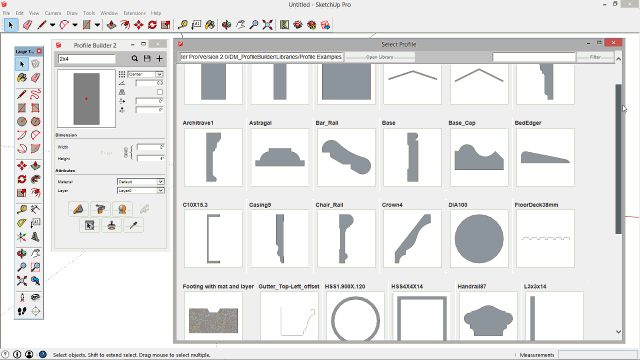Screen dimensions: 640x360
Task: Expand the Layer dropdown
Action: coord(140,191)
